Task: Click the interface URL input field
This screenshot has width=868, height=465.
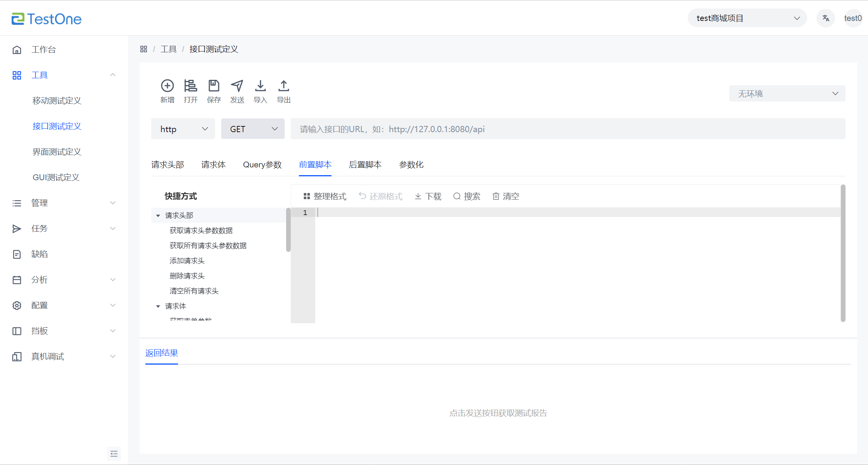Action: tap(568, 129)
